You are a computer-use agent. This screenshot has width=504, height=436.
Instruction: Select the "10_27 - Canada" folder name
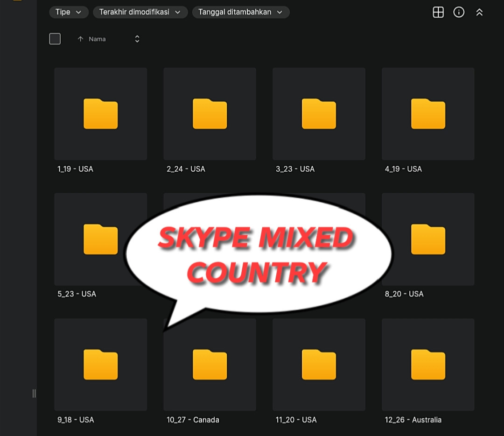[193, 420]
